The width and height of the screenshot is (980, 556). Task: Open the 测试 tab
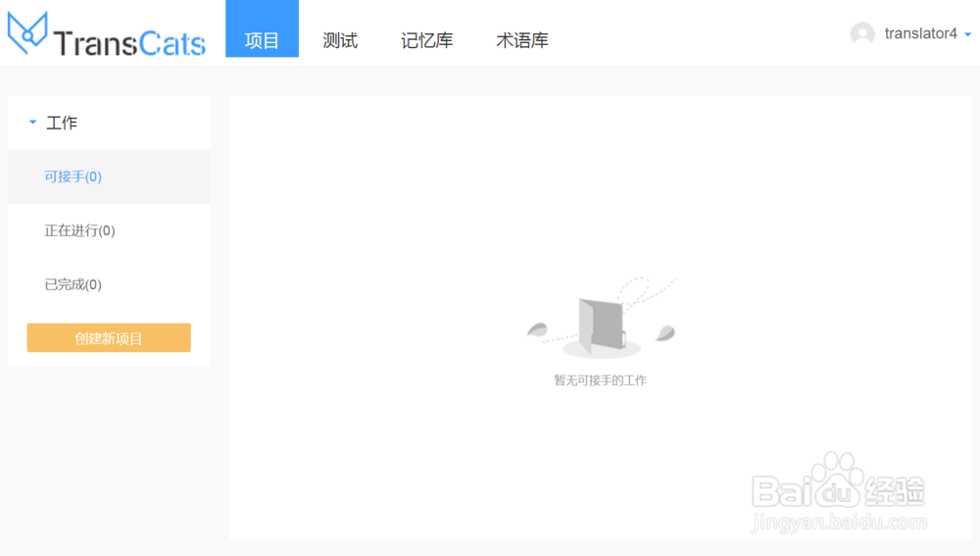click(340, 40)
